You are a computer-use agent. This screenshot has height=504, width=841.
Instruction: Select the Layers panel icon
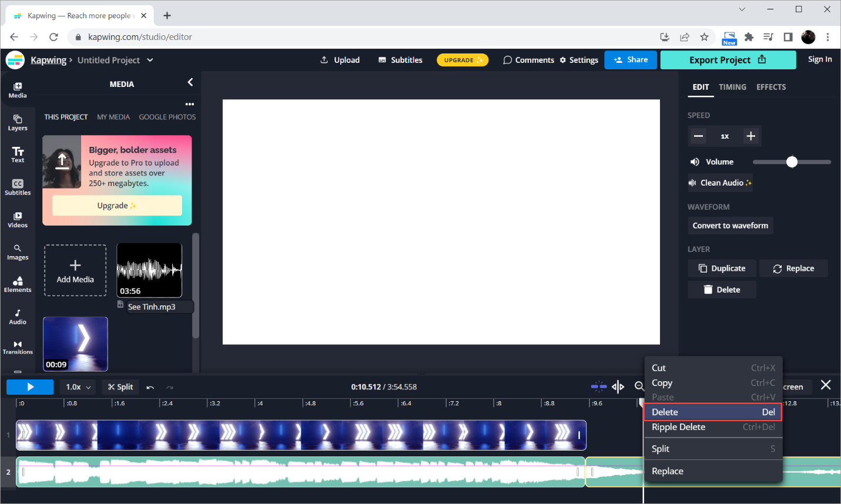coord(17,122)
